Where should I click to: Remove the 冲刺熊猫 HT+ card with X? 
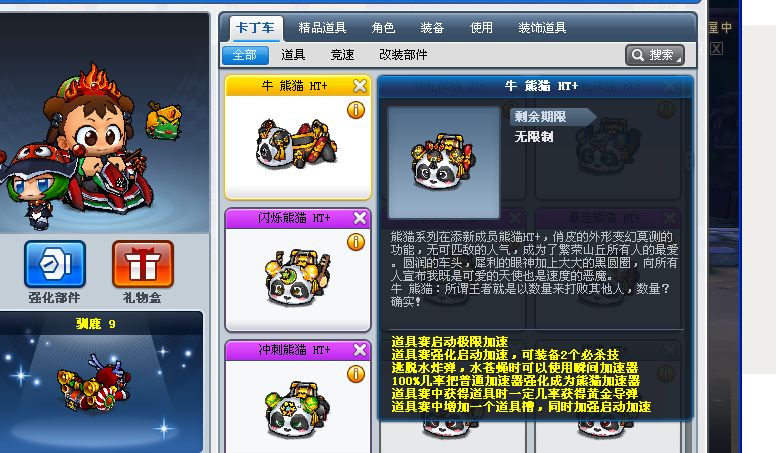pyautogui.click(x=360, y=350)
